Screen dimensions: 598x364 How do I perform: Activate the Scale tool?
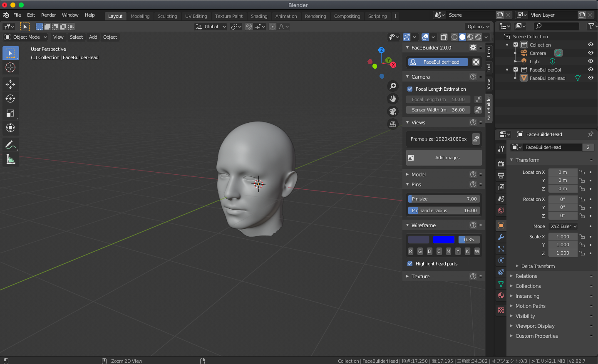(x=10, y=114)
